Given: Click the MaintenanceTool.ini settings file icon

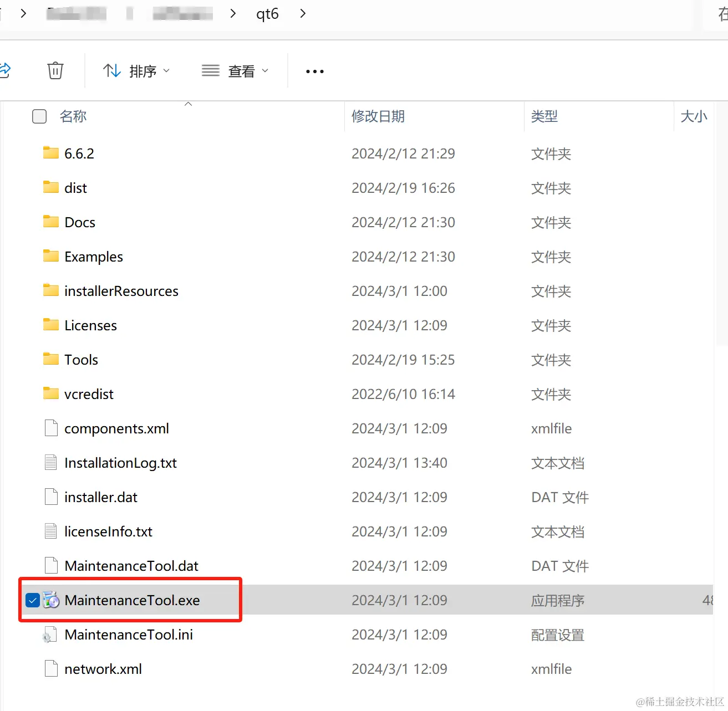Looking at the screenshot, I should coord(50,635).
